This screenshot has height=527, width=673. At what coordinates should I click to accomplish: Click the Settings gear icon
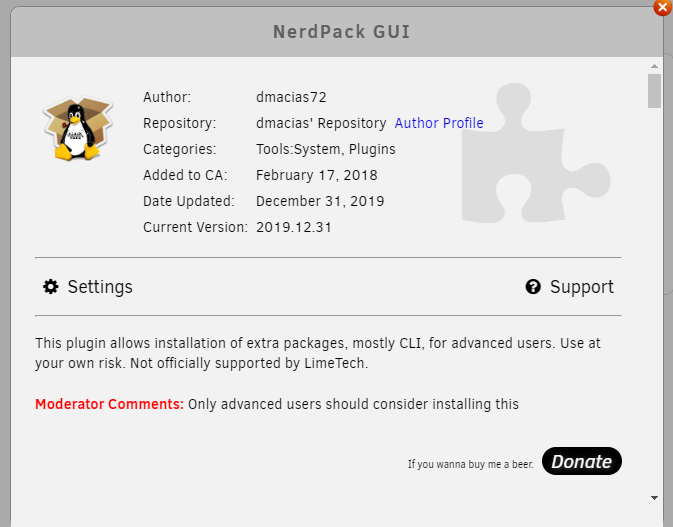[51, 287]
